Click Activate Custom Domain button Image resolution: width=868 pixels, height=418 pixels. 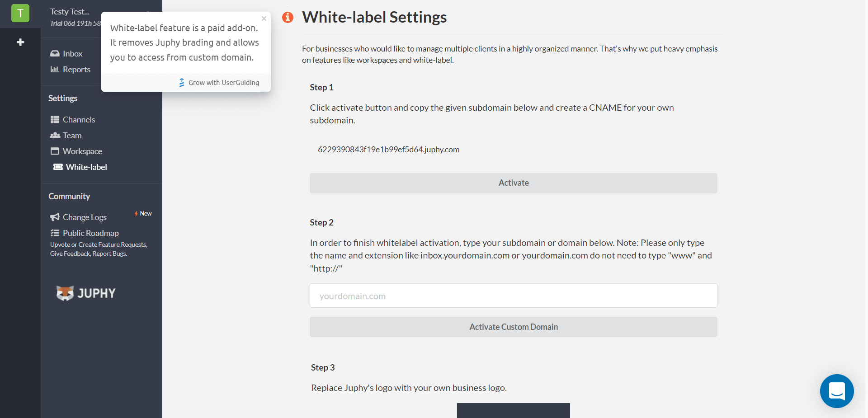point(514,327)
